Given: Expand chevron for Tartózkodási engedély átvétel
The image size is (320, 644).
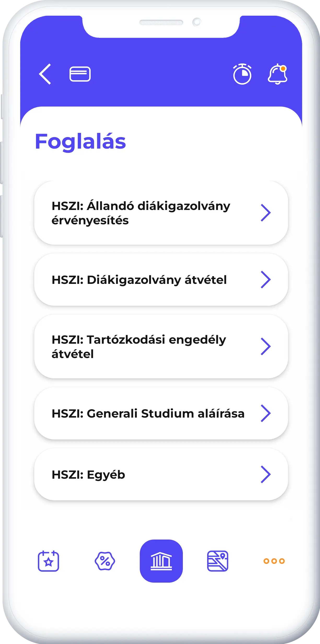Looking at the screenshot, I should tap(266, 346).
